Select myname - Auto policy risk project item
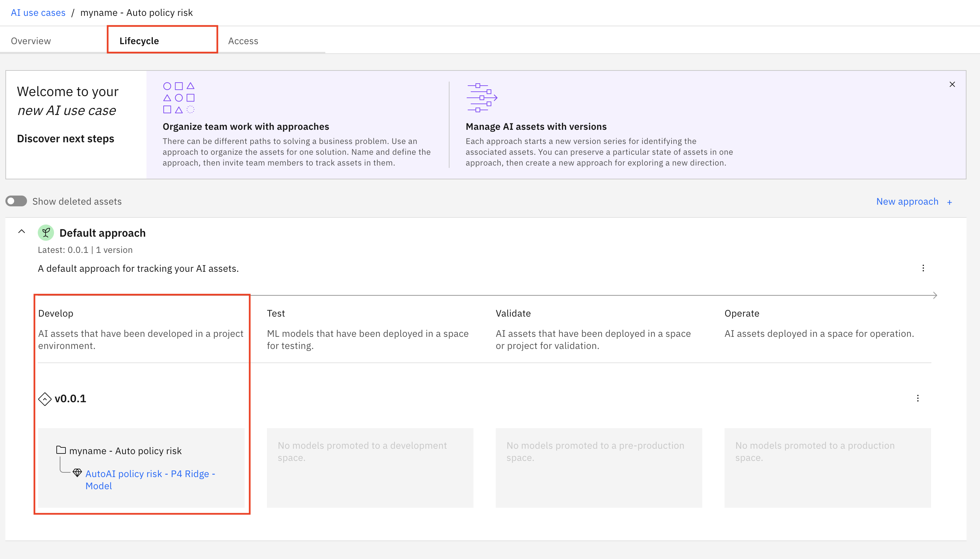Image resolution: width=980 pixels, height=559 pixels. click(125, 451)
